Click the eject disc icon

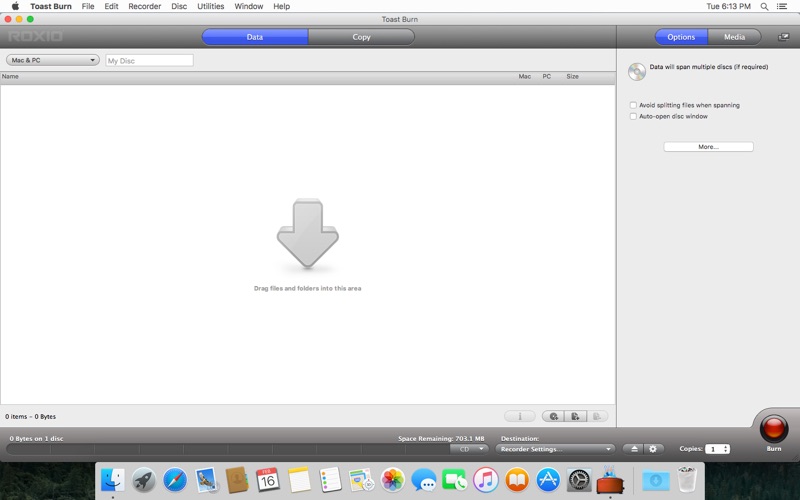tap(632, 449)
